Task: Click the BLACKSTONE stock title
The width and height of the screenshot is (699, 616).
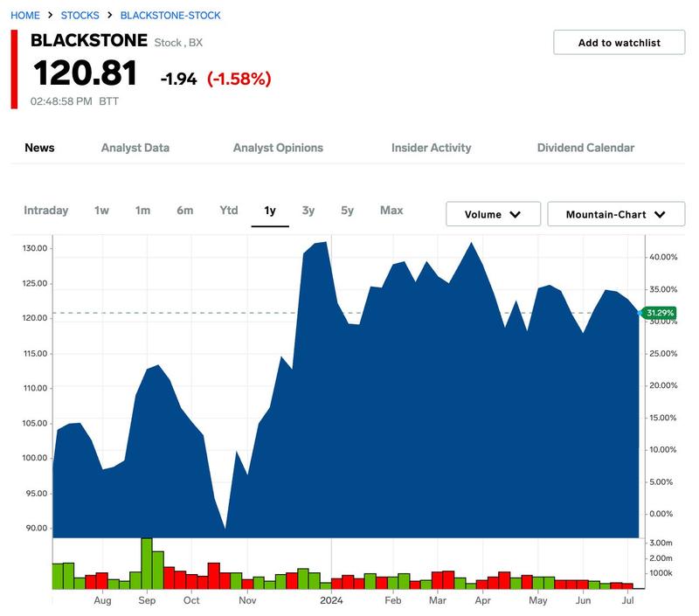Action: [x=89, y=40]
